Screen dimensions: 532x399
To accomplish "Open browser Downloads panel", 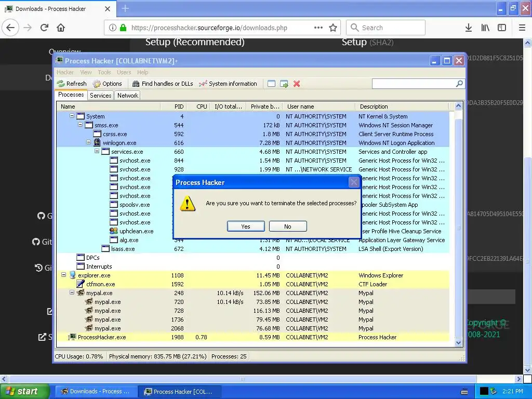I will 469,28.
